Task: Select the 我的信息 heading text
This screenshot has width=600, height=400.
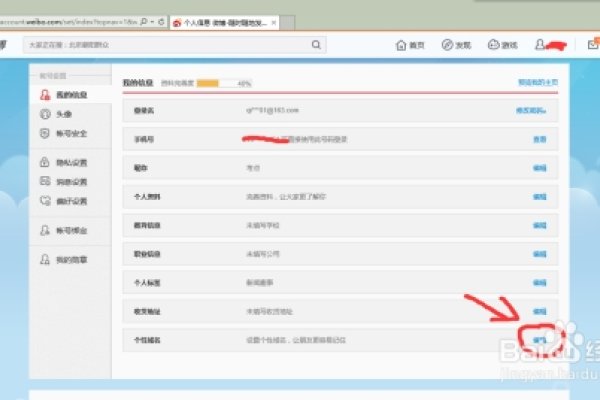Action: 138,83
